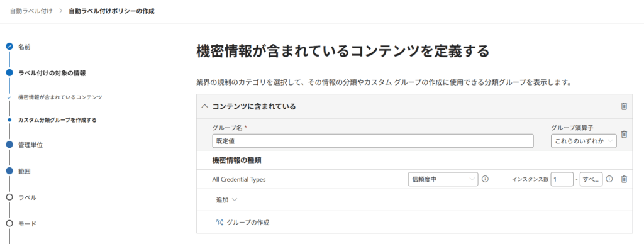The width and height of the screenshot is (644, 244).
Task: Click the 機密情報の種類 heading
Action: point(237,160)
